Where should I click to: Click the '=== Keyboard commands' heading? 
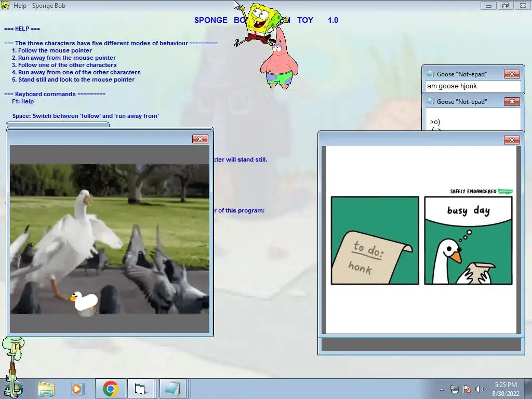pyautogui.click(x=55, y=95)
